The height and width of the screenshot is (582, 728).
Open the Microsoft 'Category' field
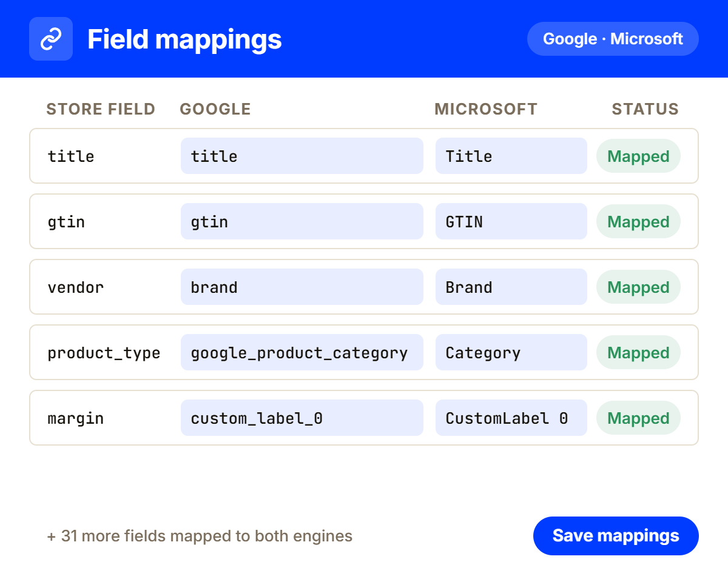click(x=511, y=352)
